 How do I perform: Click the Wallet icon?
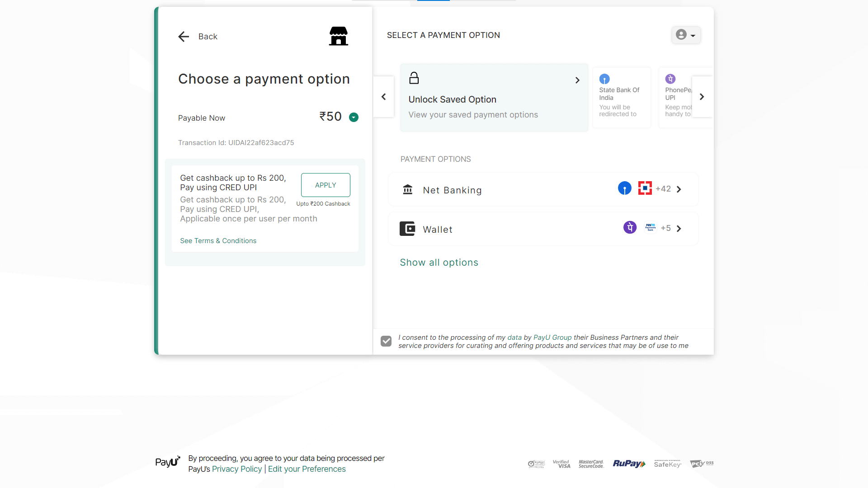(407, 229)
